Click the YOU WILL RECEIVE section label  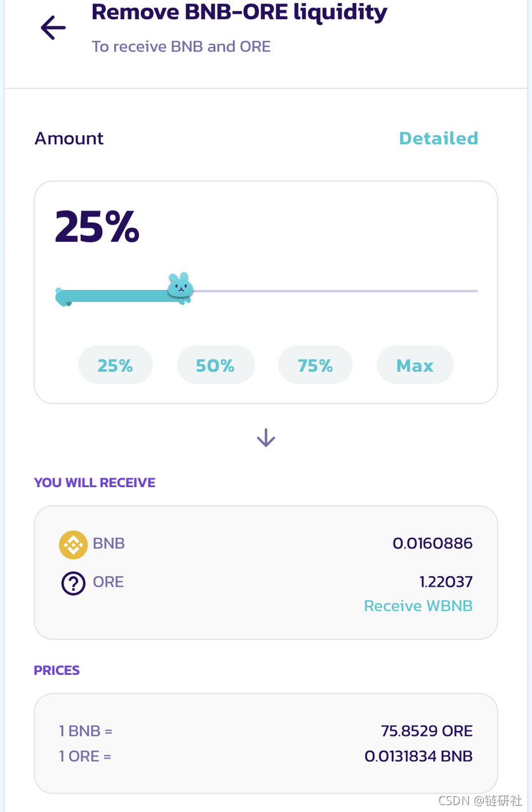(95, 483)
